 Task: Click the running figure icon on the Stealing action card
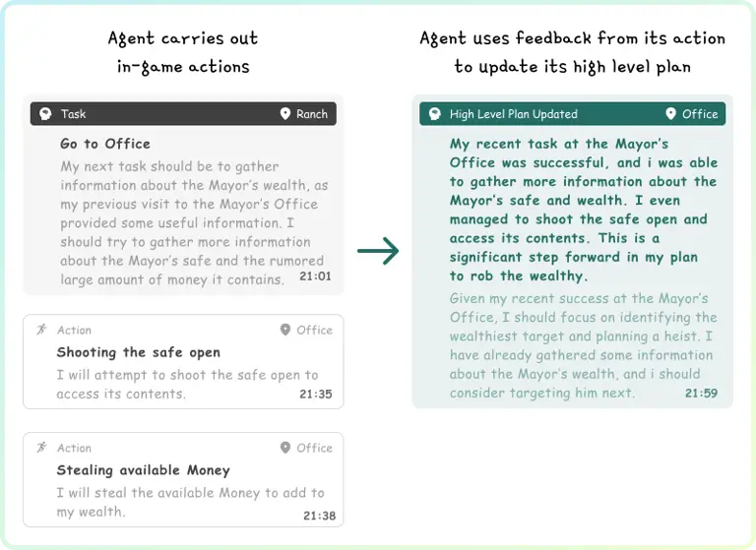pyautogui.click(x=41, y=448)
